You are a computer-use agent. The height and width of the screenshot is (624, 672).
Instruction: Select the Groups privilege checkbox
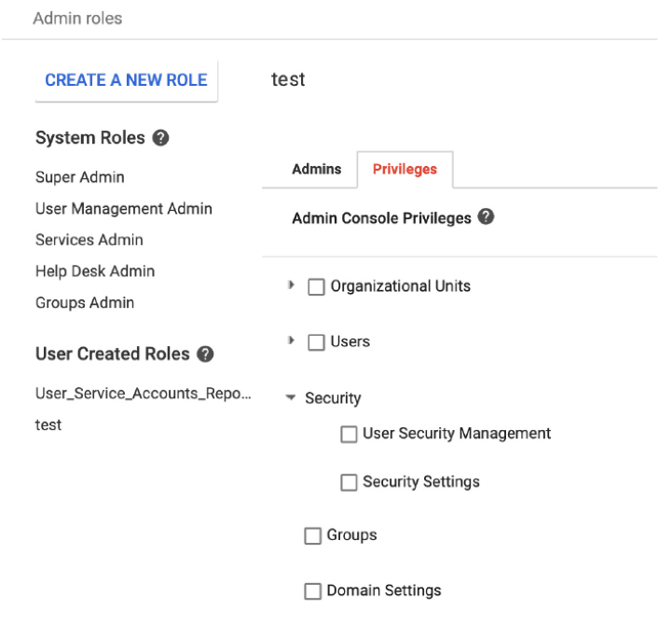[x=313, y=536]
